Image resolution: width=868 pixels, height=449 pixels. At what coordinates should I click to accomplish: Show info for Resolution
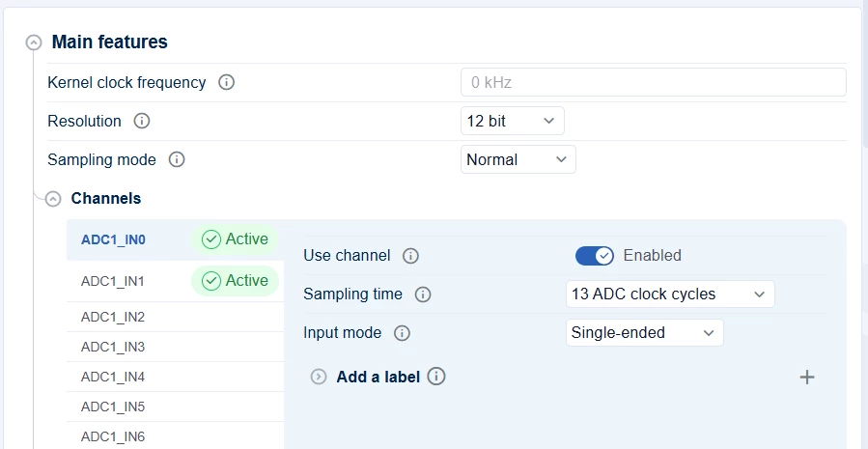point(142,121)
